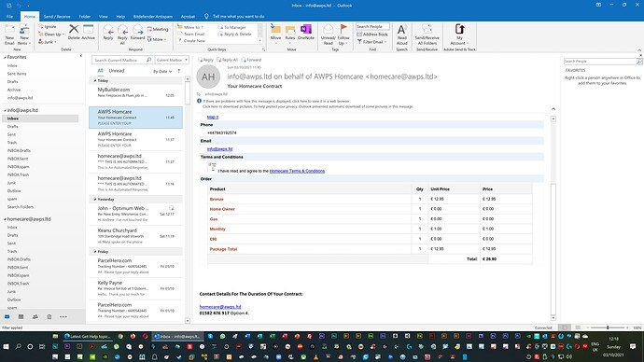
Task: Switch to Calendar view in navigation bar
Action: (x=21, y=317)
